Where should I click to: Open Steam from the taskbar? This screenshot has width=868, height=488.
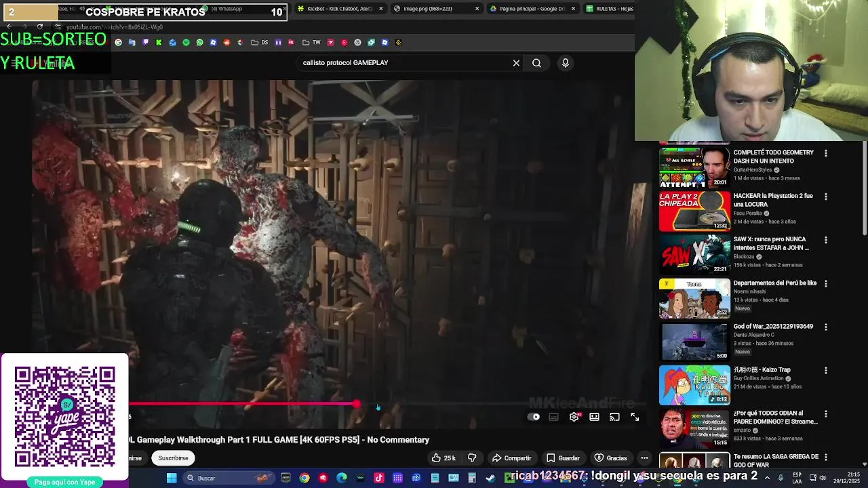tap(490, 479)
